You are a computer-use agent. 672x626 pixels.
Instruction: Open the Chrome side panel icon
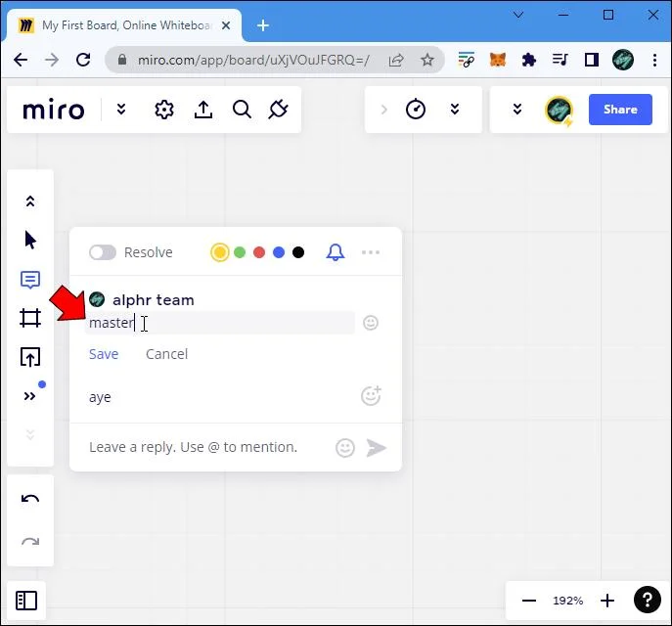point(592,60)
